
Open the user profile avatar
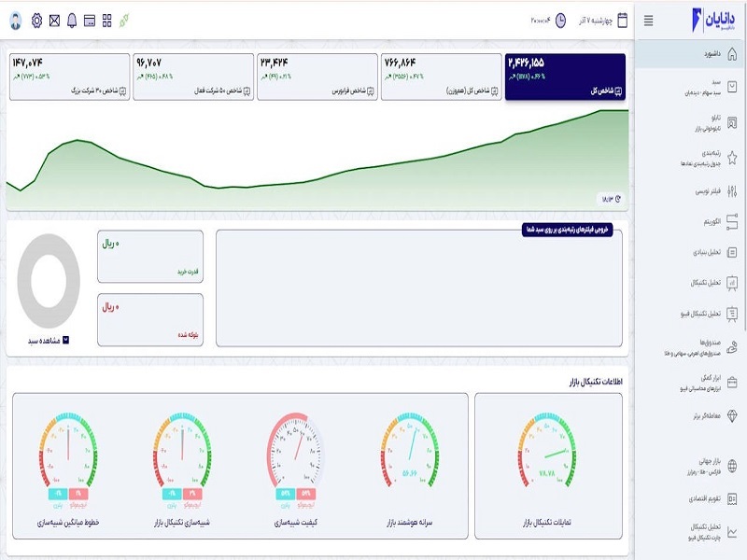(x=16, y=21)
